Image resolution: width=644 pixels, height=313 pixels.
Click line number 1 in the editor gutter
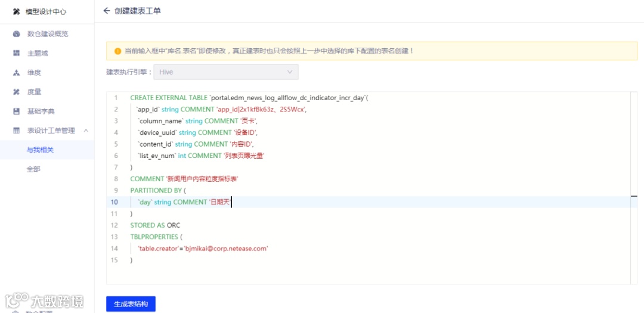[x=116, y=98]
